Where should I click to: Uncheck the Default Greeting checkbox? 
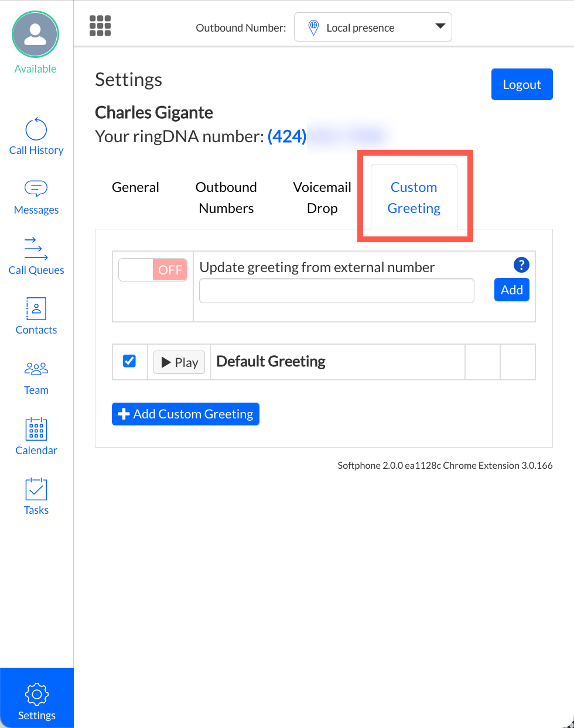point(129,361)
